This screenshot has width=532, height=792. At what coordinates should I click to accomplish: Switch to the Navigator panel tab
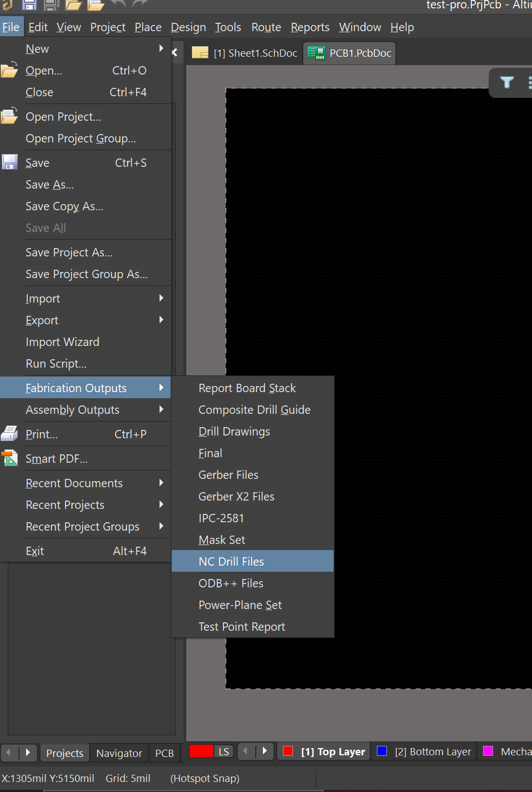click(119, 753)
